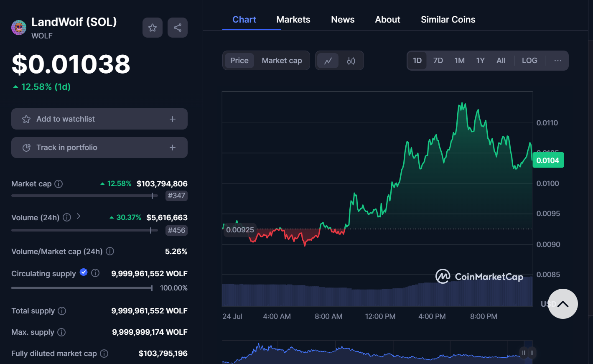This screenshot has height=364, width=593.
Task: Open Market cap info tooltip icon
Action: coord(59,184)
